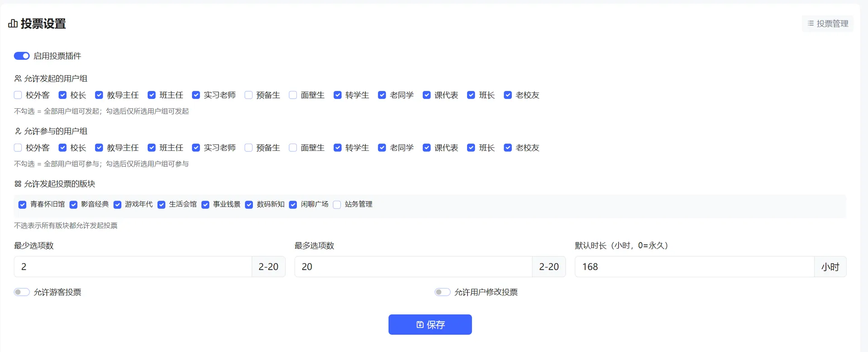Uncheck 老校友 under 允许发起的用户组

click(508, 95)
